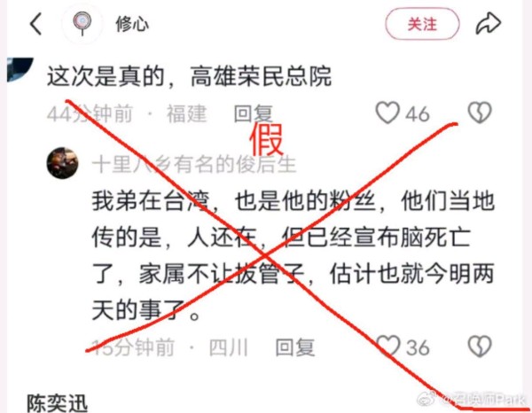Open 十里八乡有名的俊后生 commenter's avatar
The height and width of the screenshot is (413, 532).
coord(62,163)
